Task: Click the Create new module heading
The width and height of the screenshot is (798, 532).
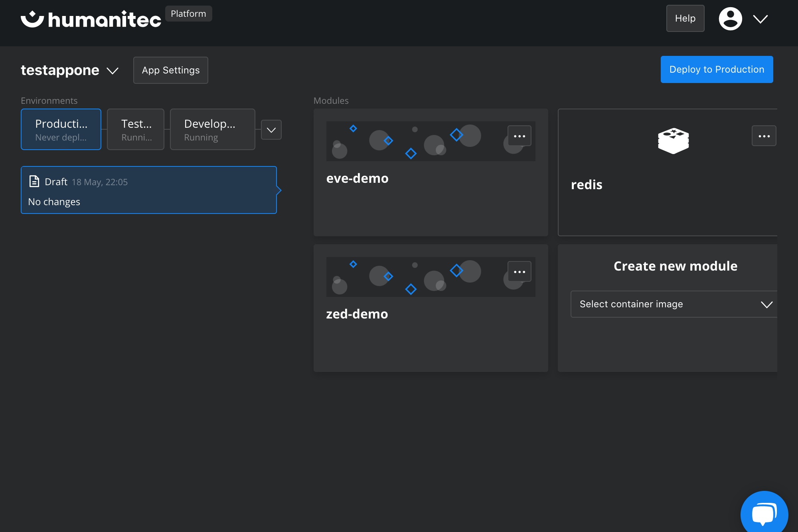Action: pyautogui.click(x=676, y=266)
